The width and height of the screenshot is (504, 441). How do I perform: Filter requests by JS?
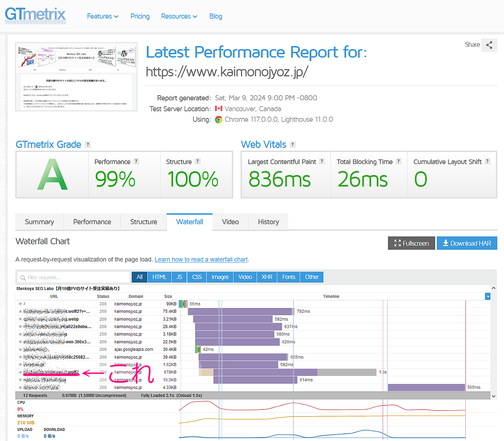pyautogui.click(x=179, y=277)
